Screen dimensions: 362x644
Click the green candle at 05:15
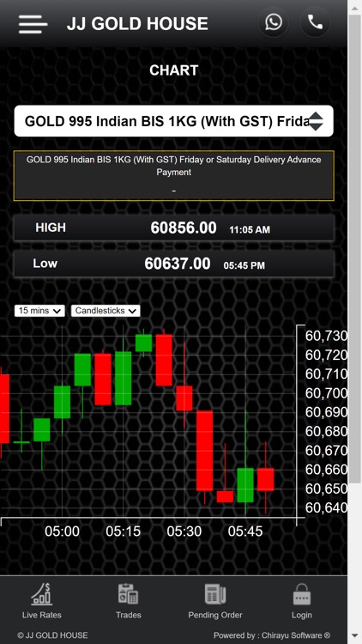[x=124, y=379]
